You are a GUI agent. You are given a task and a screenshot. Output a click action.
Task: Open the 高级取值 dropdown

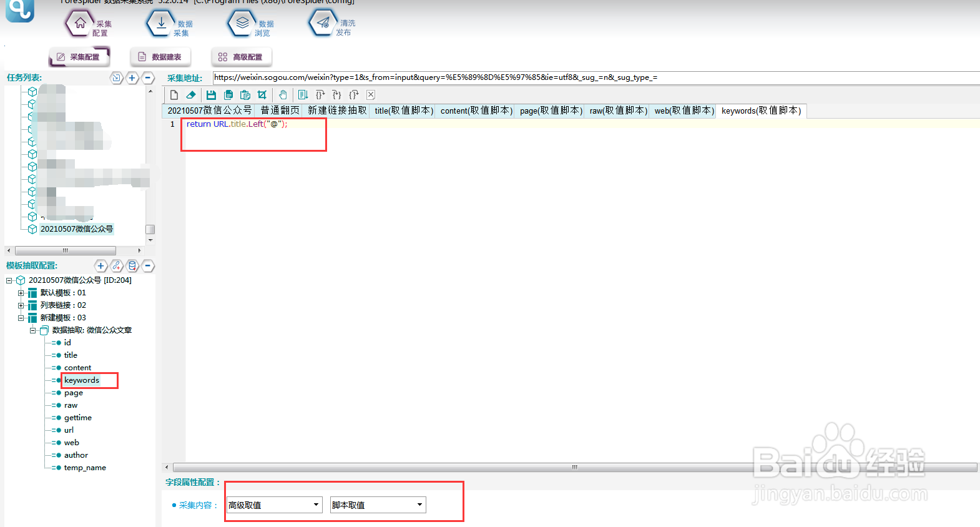274,505
